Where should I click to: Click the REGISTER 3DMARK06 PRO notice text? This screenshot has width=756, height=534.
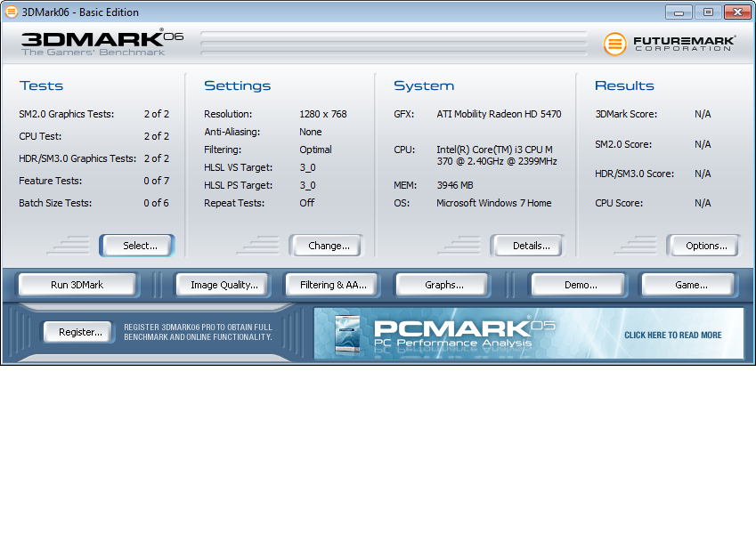point(199,332)
